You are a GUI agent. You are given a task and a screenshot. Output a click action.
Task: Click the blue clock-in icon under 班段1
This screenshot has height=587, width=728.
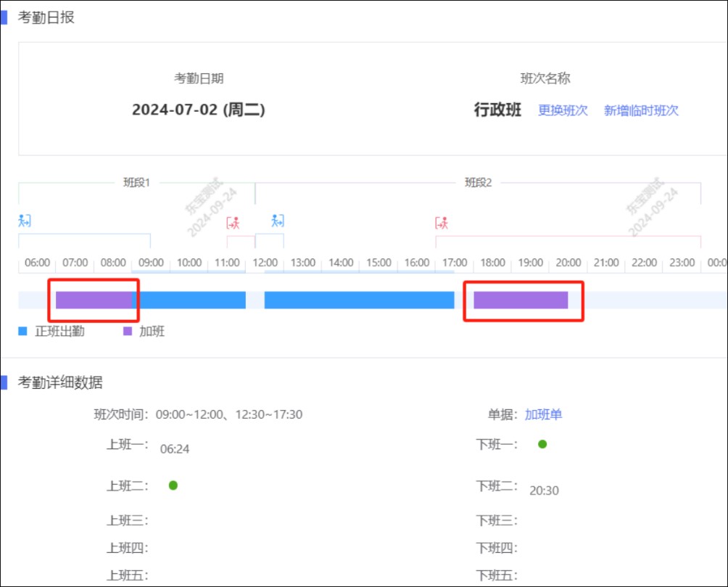(25, 221)
